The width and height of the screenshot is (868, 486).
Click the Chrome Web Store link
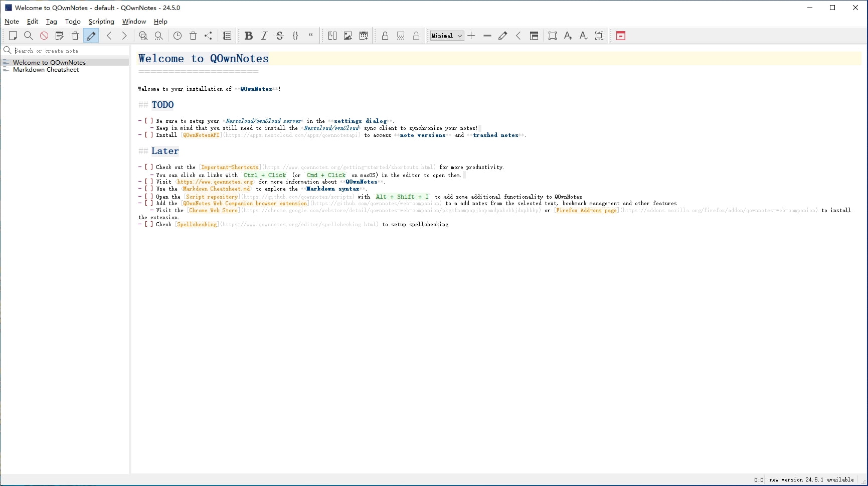click(x=214, y=211)
